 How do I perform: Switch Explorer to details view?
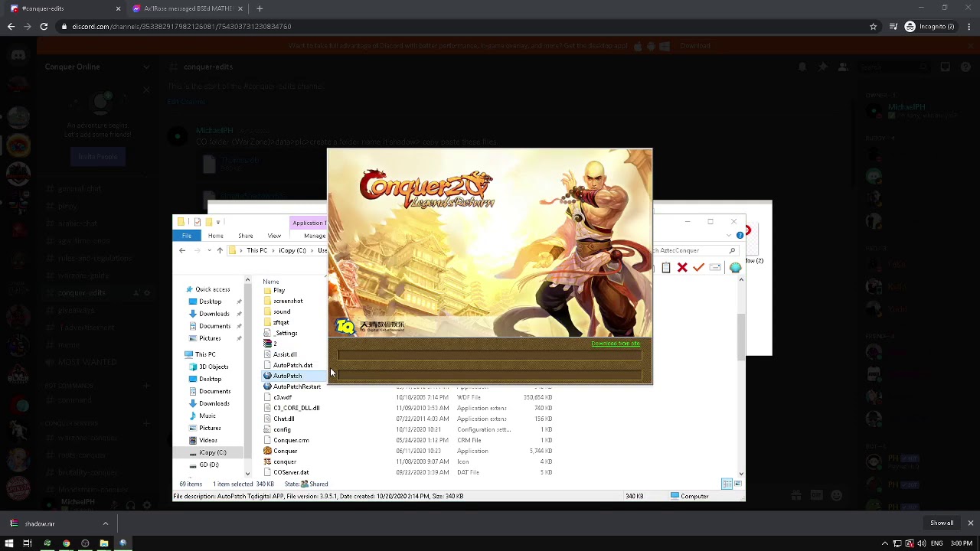pos(727,484)
